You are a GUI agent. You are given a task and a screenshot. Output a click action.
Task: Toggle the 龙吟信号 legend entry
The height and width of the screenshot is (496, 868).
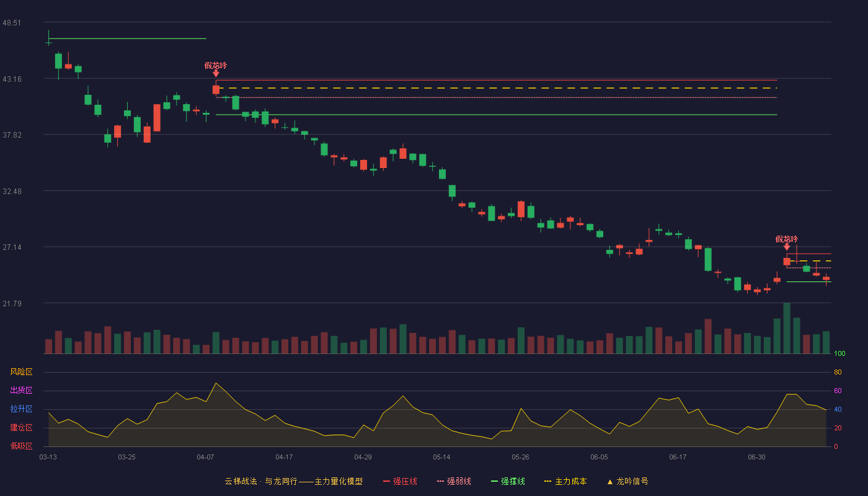click(627, 481)
